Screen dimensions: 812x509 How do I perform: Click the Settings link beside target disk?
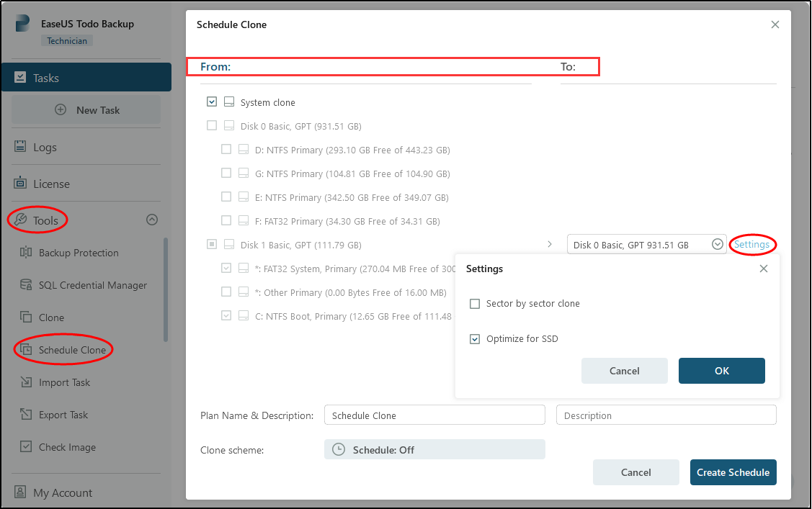[751, 244]
